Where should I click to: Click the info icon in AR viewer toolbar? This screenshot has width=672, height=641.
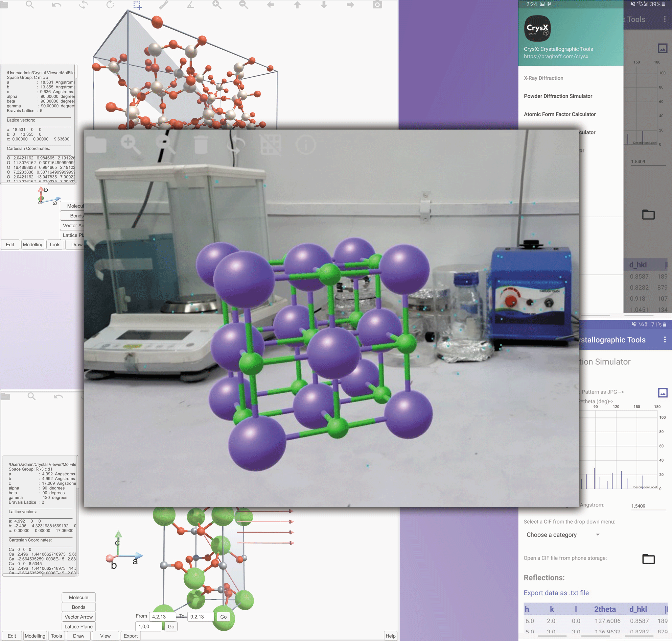[x=306, y=145]
